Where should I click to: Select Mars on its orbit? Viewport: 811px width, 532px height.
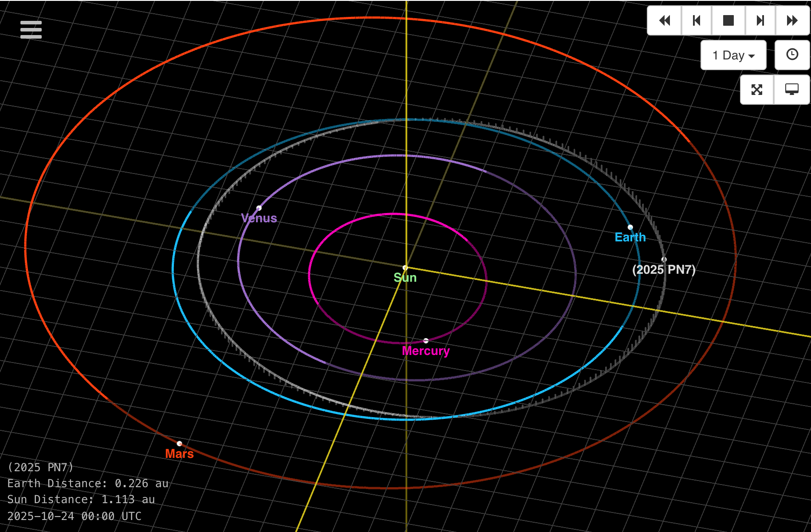(x=180, y=443)
